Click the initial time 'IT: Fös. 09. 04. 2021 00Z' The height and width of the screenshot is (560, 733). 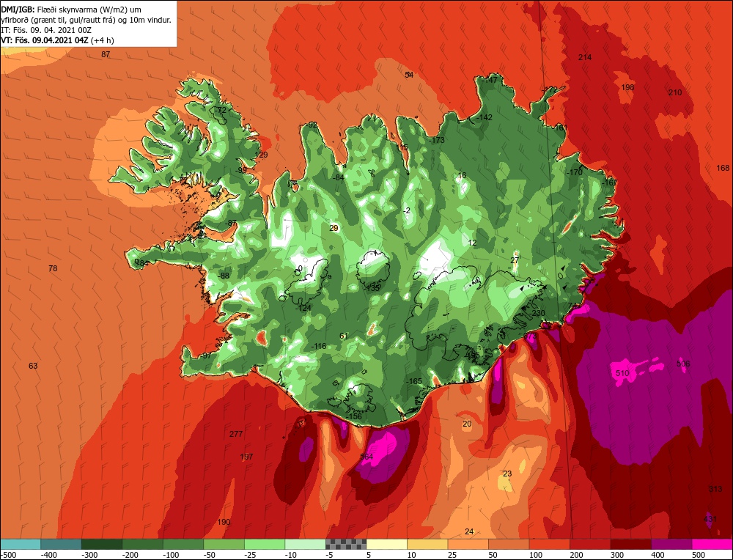pyautogui.click(x=45, y=30)
